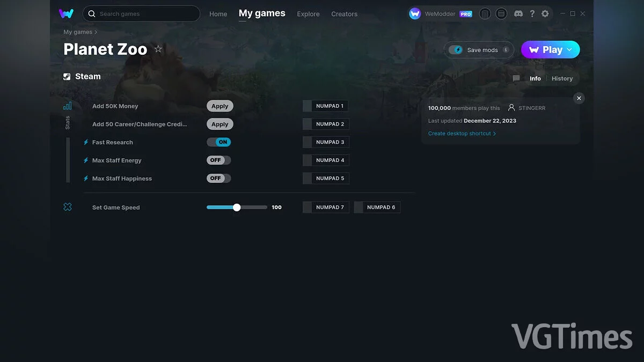Click the phone remote icon in header
Viewport: 644px width, 362px height.
click(485, 14)
